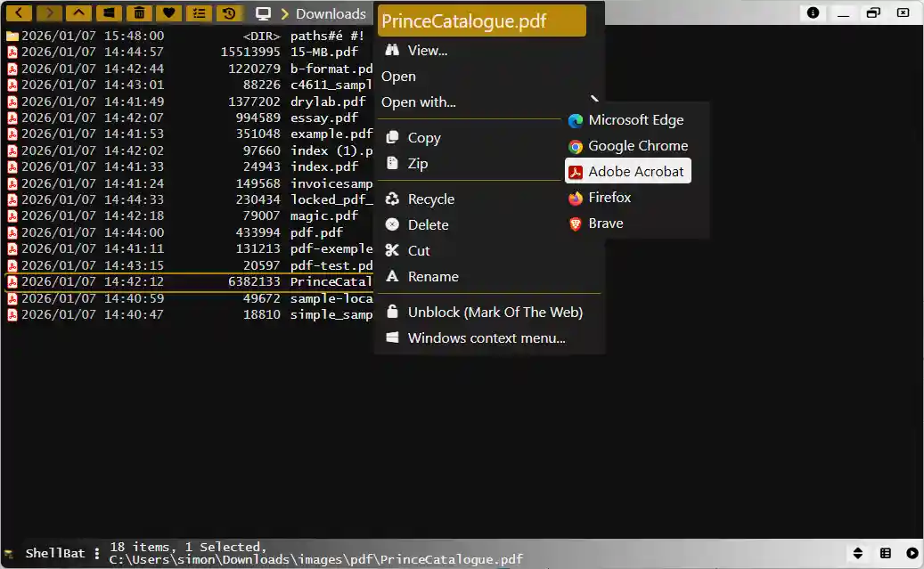
Task: Open the list view icon in the status bar
Action: (886, 553)
